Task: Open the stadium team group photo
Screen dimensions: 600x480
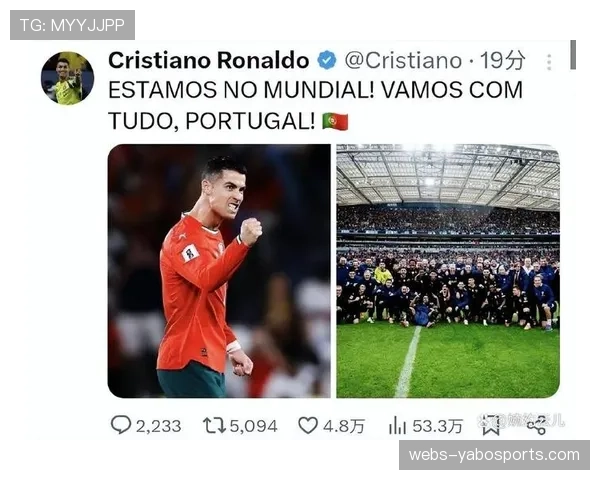Action: point(448,271)
